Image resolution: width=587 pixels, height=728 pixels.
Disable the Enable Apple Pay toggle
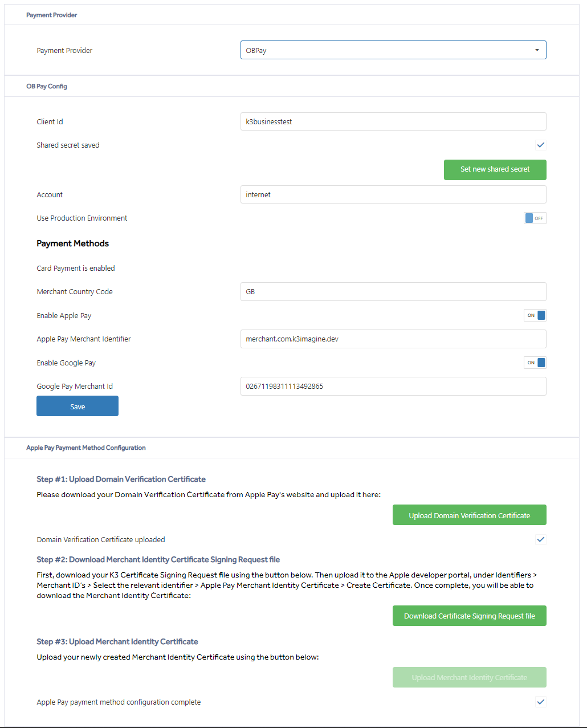coord(535,315)
